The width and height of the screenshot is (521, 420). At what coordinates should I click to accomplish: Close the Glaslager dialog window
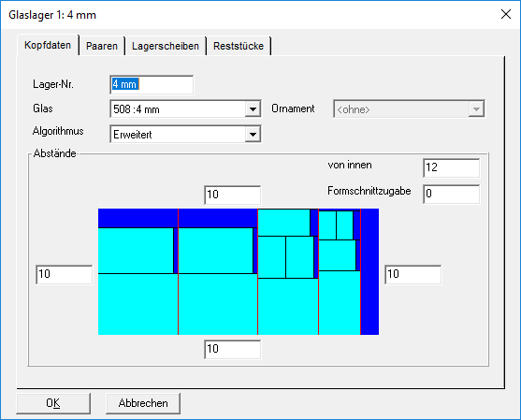pos(506,14)
